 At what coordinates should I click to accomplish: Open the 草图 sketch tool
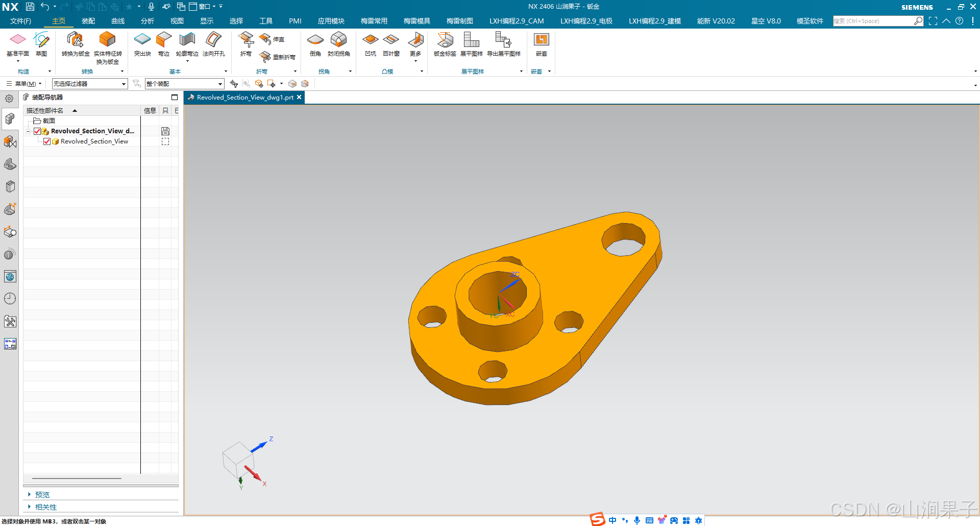pyautogui.click(x=41, y=44)
